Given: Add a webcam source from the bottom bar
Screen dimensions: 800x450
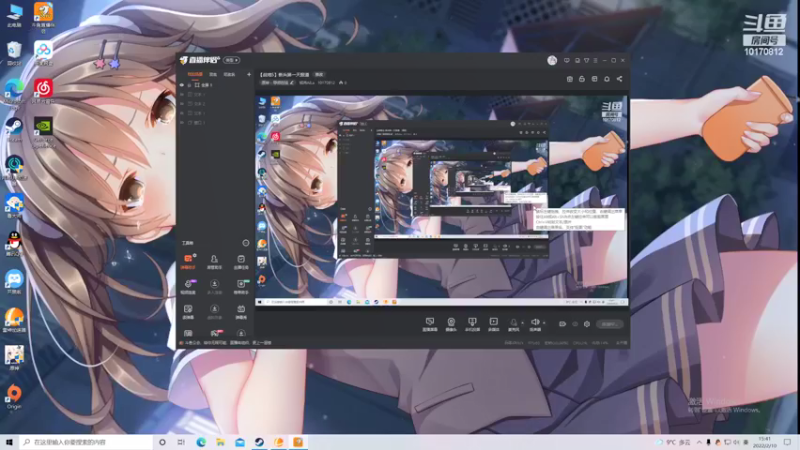Looking at the screenshot, I should pos(451,324).
